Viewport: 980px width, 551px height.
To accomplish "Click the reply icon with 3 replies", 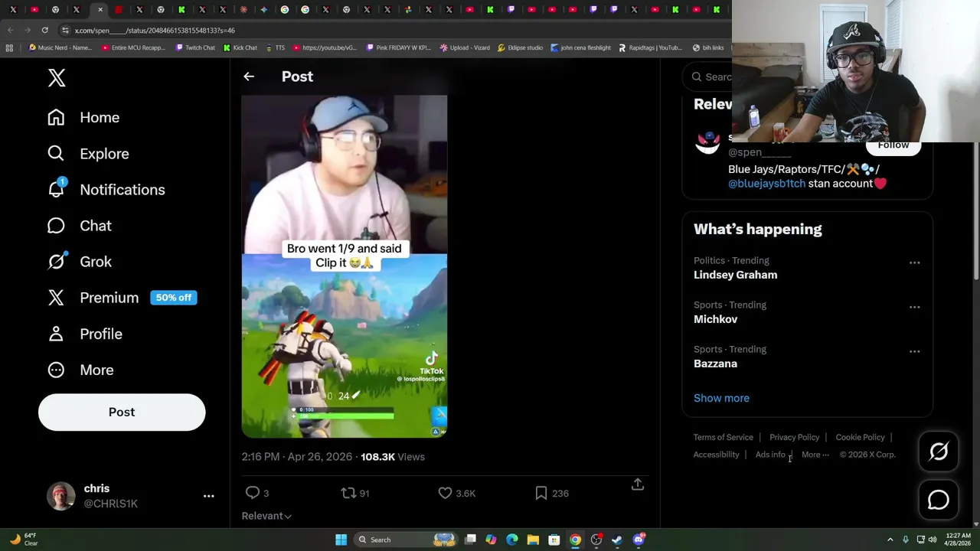I will [x=253, y=493].
